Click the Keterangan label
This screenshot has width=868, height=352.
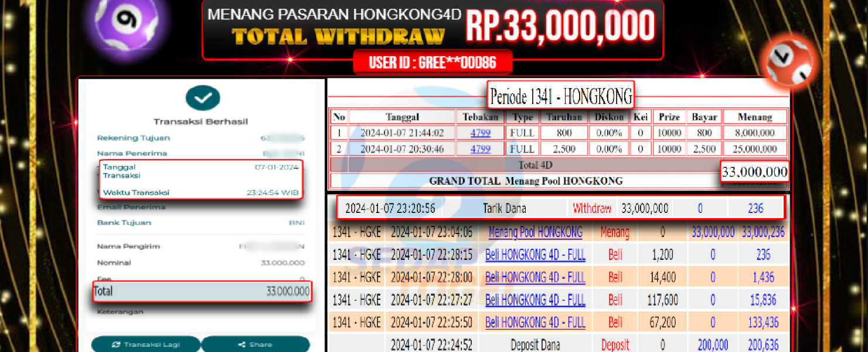[120, 312]
